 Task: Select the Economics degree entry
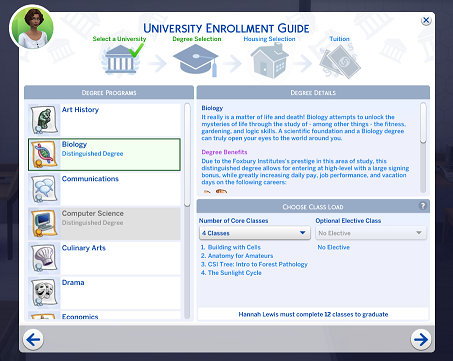pos(104,316)
